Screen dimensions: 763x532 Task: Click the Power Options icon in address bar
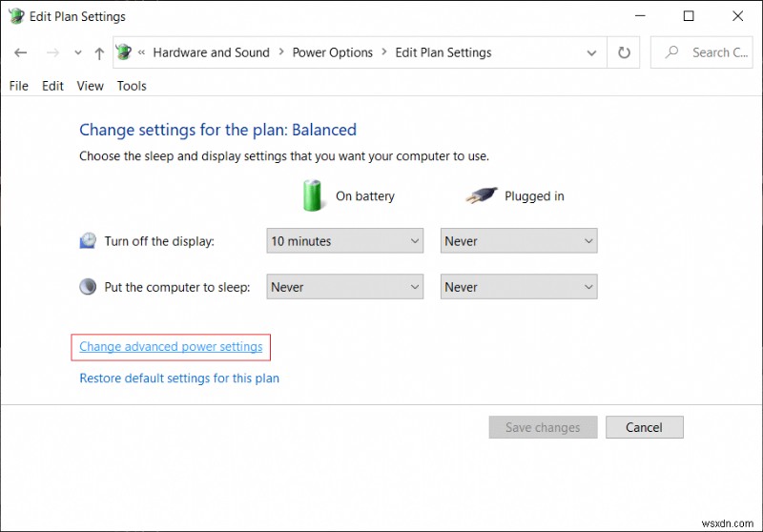tap(124, 52)
